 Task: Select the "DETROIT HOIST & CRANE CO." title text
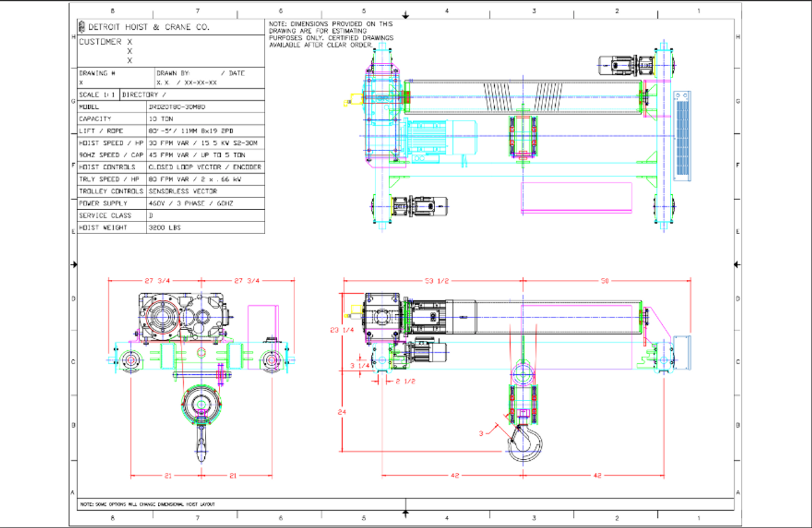(x=148, y=27)
